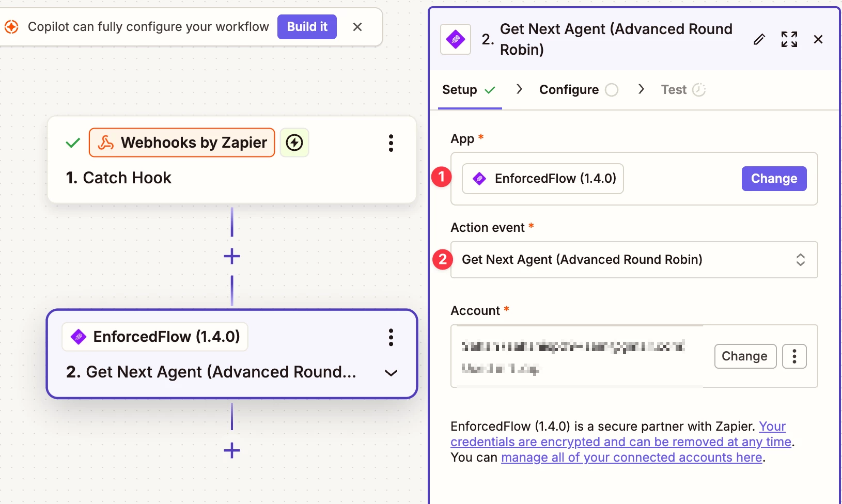Close the step configuration panel
Viewport: 842px width, 504px height.
click(x=818, y=39)
